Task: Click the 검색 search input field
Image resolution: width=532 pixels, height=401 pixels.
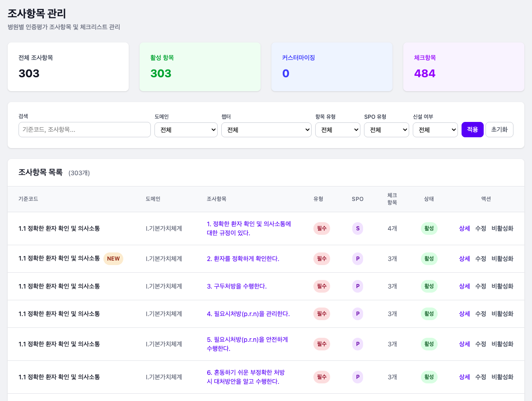Action: point(84,130)
